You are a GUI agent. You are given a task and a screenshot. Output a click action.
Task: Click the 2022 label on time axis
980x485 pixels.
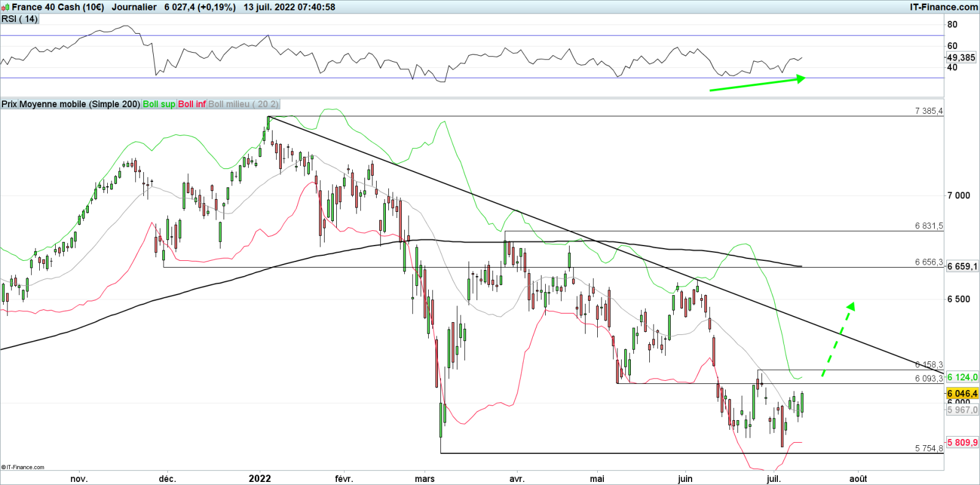coord(260,478)
